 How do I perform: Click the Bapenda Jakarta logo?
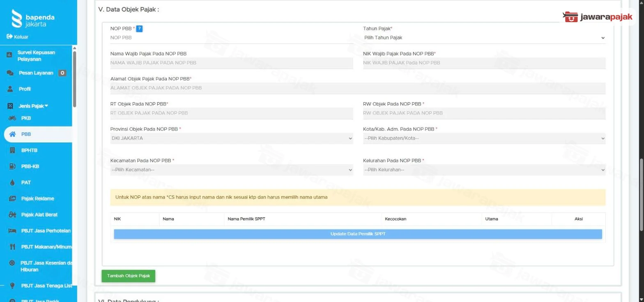pos(33,18)
